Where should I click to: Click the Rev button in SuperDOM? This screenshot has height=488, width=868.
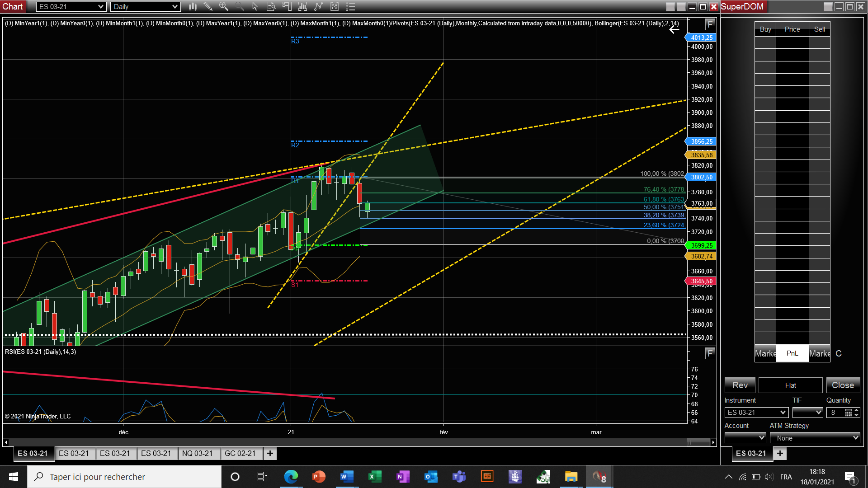point(740,385)
